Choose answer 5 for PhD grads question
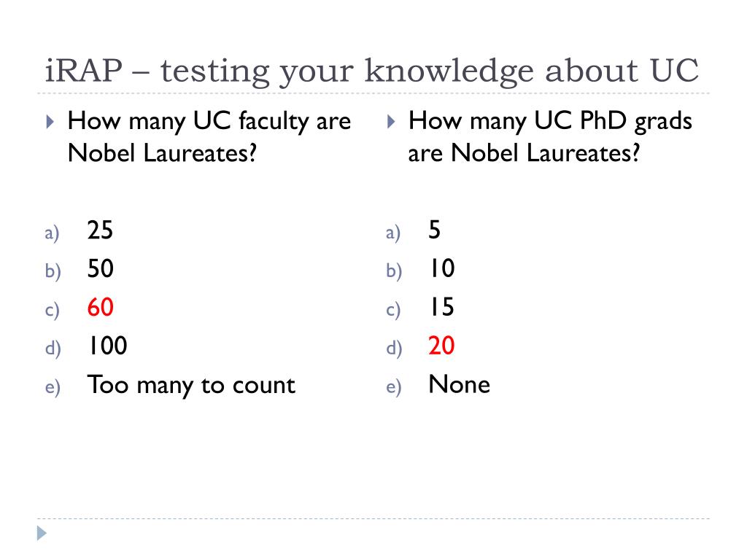Image resolution: width=747 pixels, height=560 pixels. tap(435, 231)
